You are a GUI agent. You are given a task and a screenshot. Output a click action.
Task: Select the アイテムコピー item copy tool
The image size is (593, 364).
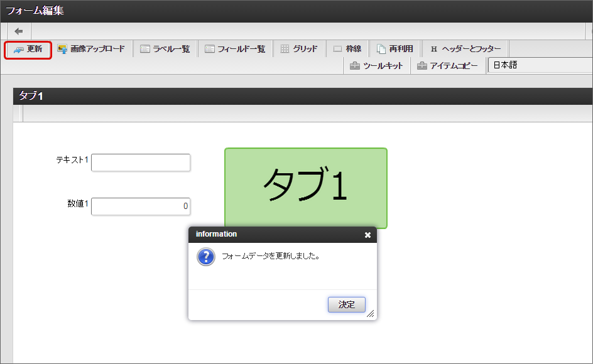(448, 65)
